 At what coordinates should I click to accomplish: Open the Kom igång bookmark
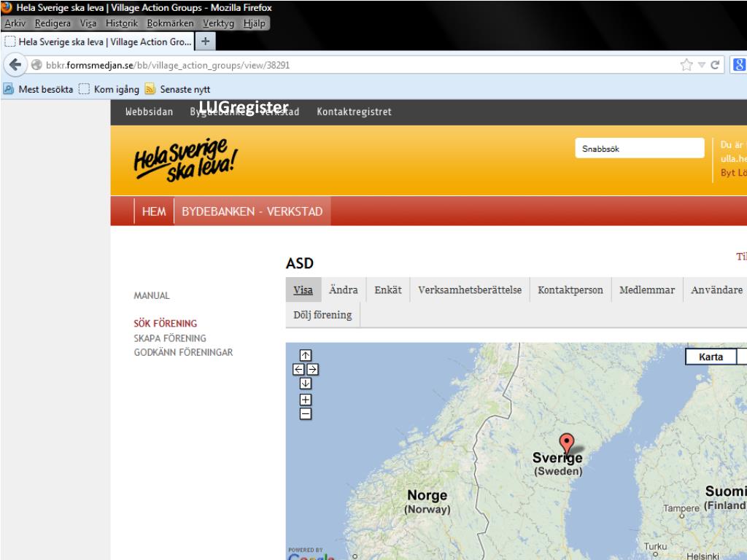[x=109, y=89]
